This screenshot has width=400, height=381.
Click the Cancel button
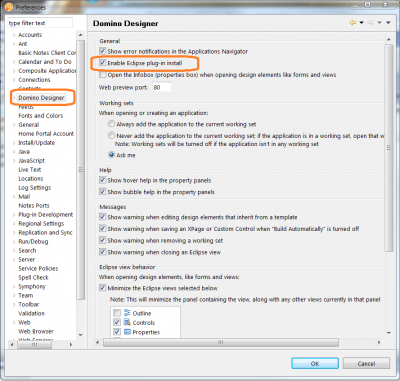point(366,363)
